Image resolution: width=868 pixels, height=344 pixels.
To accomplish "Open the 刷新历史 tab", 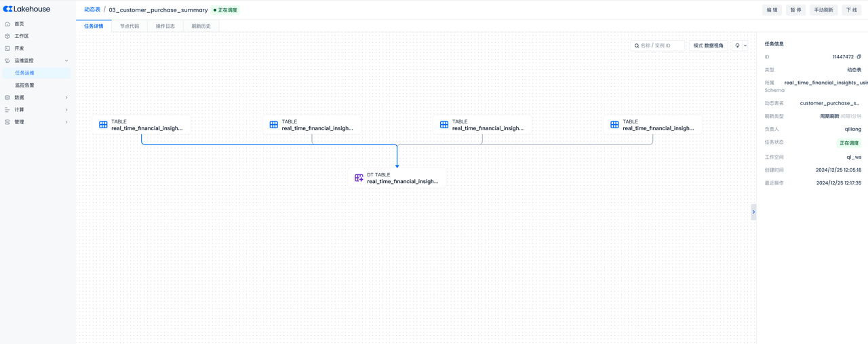I will [x=201, y=26].
